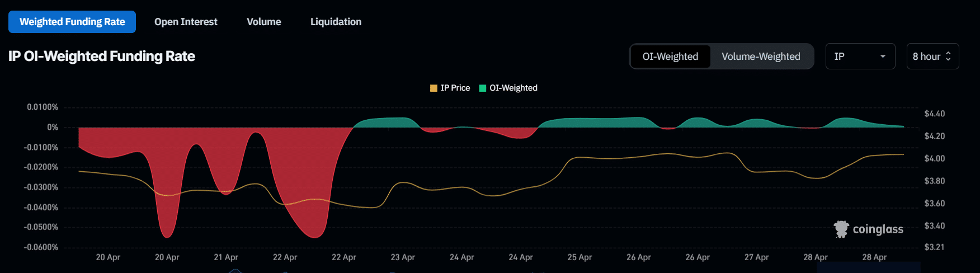
Task: Click the -0.0500% axis label
Action: point(41,227)
